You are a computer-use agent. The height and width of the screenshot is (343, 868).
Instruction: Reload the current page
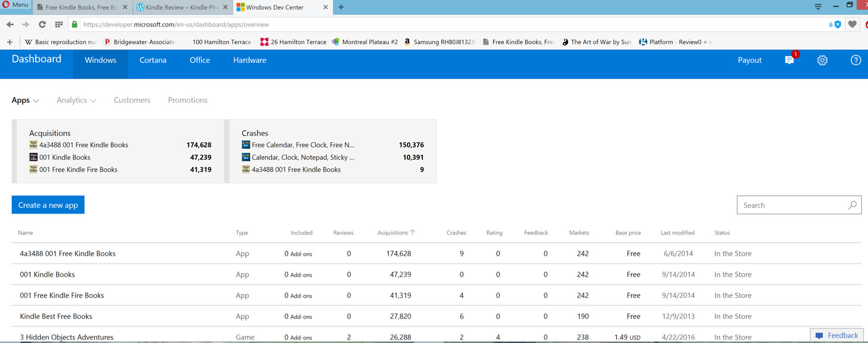click(42, 25)
